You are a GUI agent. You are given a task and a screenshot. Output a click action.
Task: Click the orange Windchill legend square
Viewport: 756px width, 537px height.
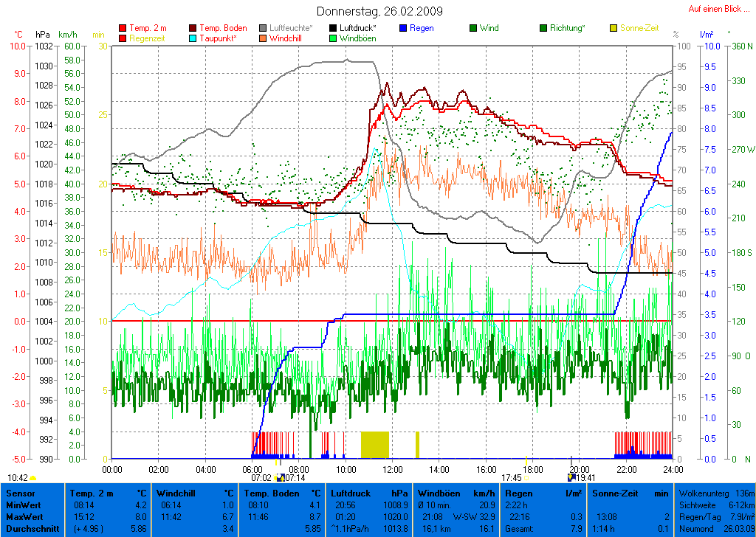point(264,38)
